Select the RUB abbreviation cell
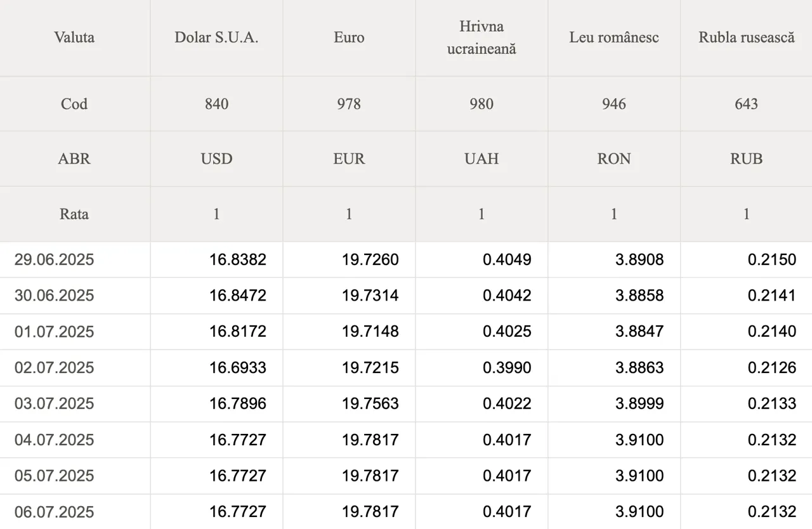The image size is (812, 529). [x=747, y=159]
